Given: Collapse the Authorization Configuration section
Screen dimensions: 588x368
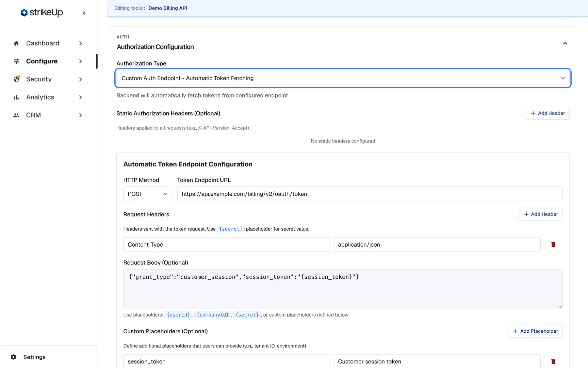Looking at the screenshot, I should pyautogui.click(x=565, y=43).
